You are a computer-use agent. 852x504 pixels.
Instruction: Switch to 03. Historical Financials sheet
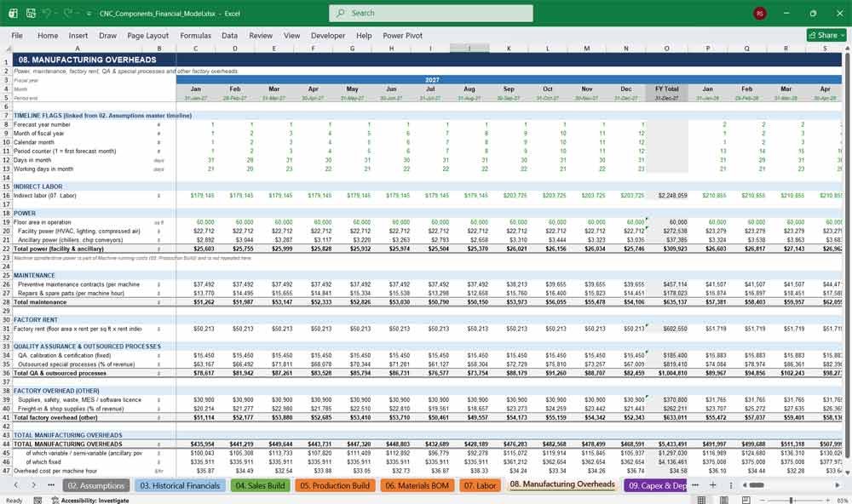point(180,485)
